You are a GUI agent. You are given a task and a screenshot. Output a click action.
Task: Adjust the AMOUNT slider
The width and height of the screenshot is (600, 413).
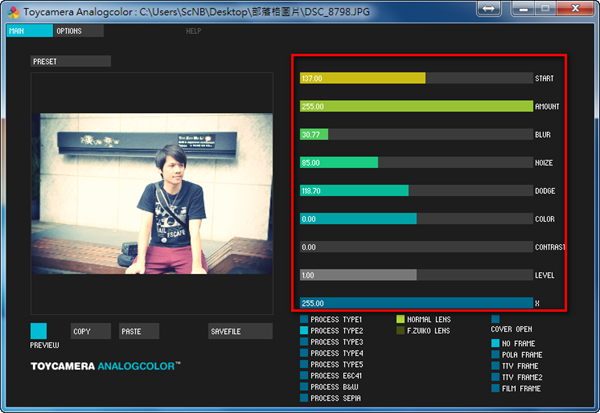pyautogui.click(x=416, y=106)
